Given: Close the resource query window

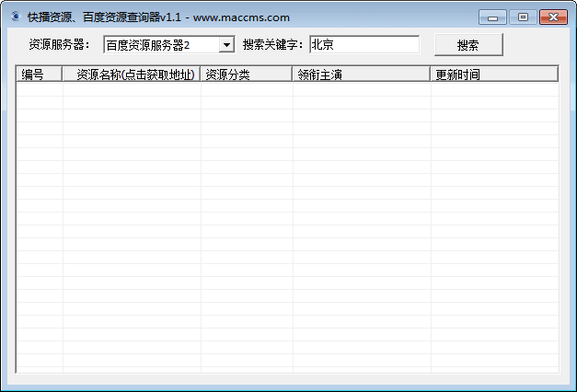Looking at the screenshot, I should point(553,17).
